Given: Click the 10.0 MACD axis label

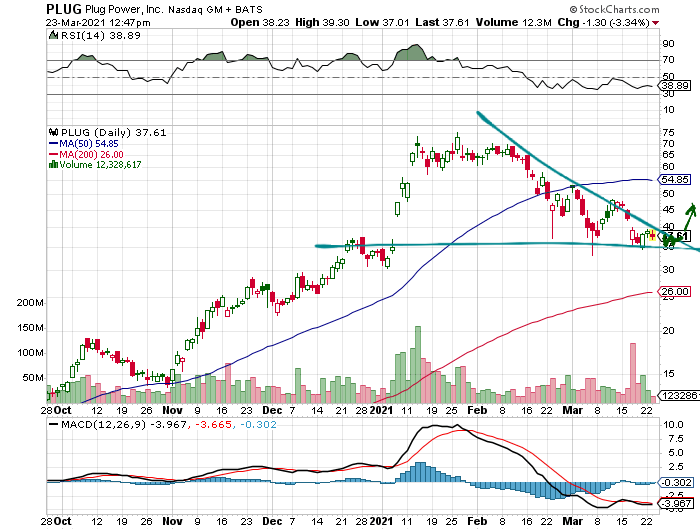Looking at the screenshot, I should point(673,425).
